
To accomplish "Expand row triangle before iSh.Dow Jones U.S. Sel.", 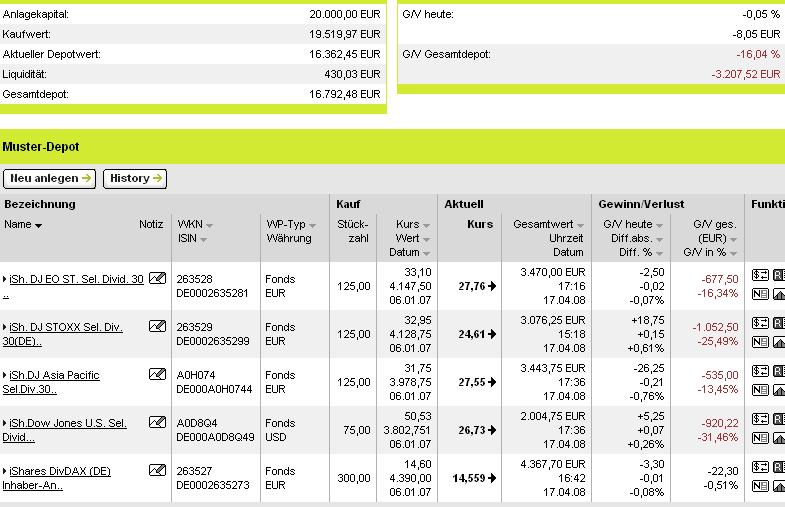I will coord(5,423).
